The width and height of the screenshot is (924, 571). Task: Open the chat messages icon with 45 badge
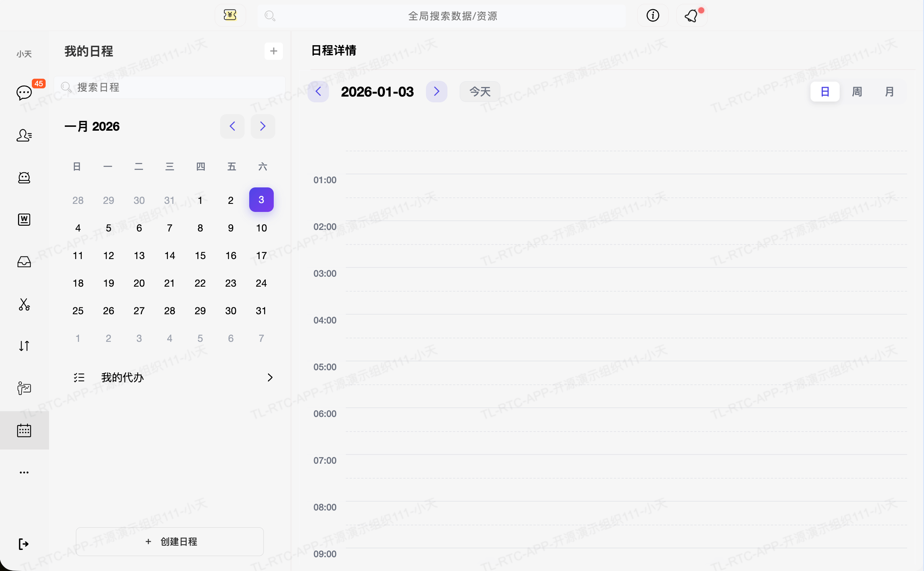(x=24, y=92)
